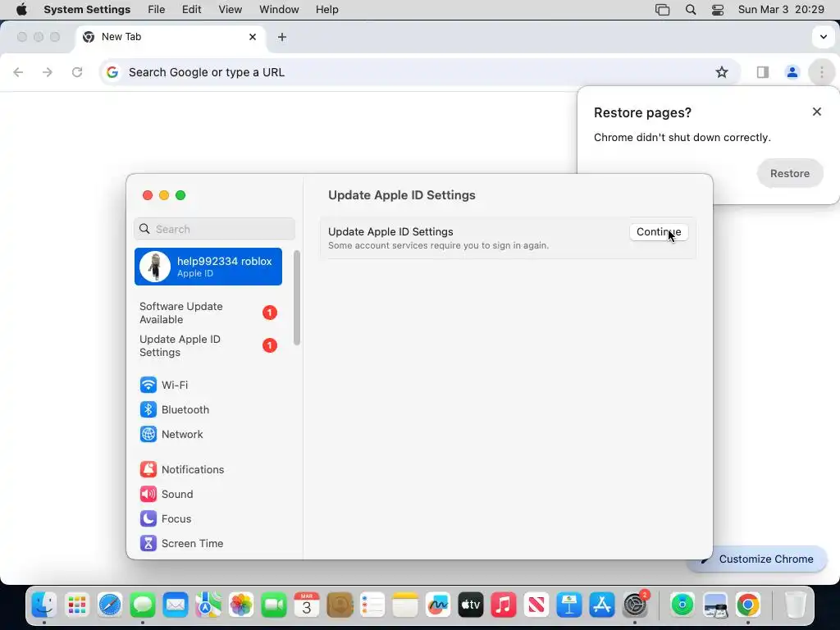Open Keynote from the Dock
Screen dimensions: 840x630
point(569,605)
